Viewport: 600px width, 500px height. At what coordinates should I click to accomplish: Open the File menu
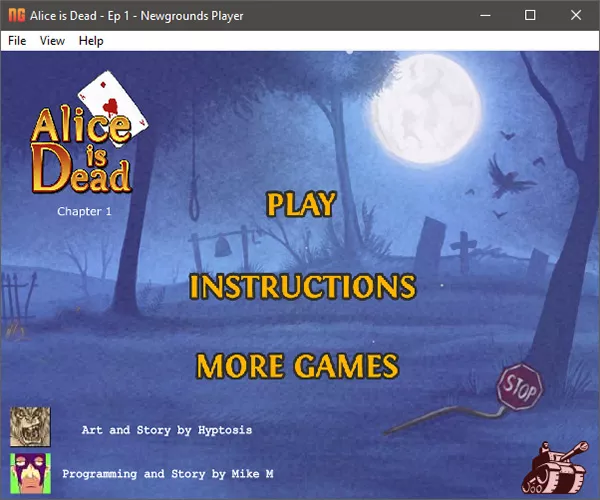pos(17,41)
